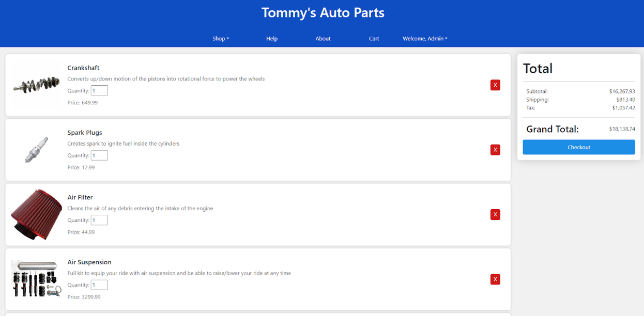Screen dimensions: 644x316
Task: Go to the Cart page
Action: click(x=374, y=38)
